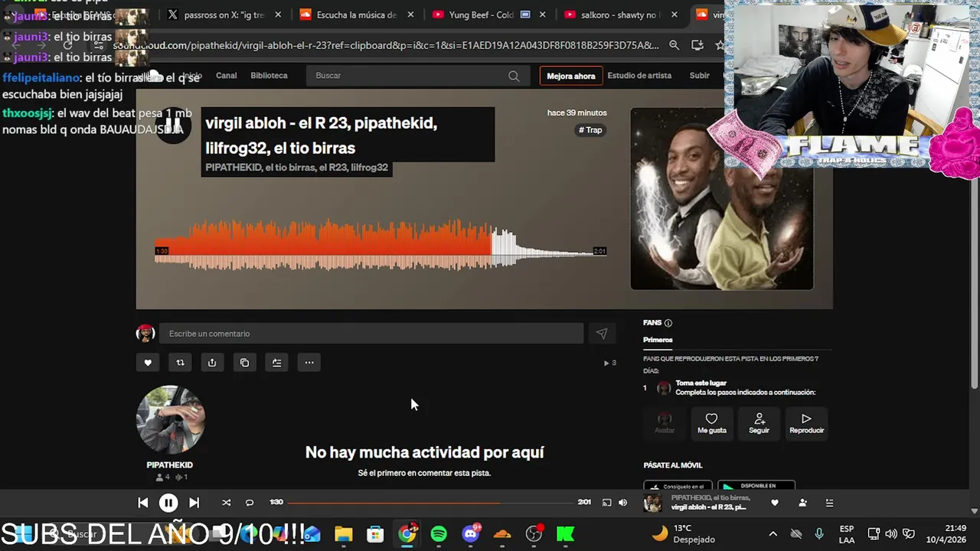This screenshot has width=980, height=551.
Task: Open the more options ellipsis menu
Action: point(309,363)
